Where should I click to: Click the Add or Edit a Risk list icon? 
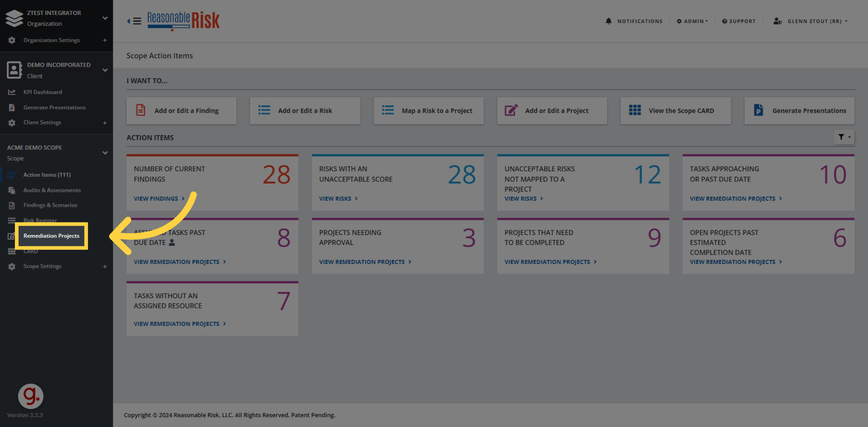click(x=264, y=110)
